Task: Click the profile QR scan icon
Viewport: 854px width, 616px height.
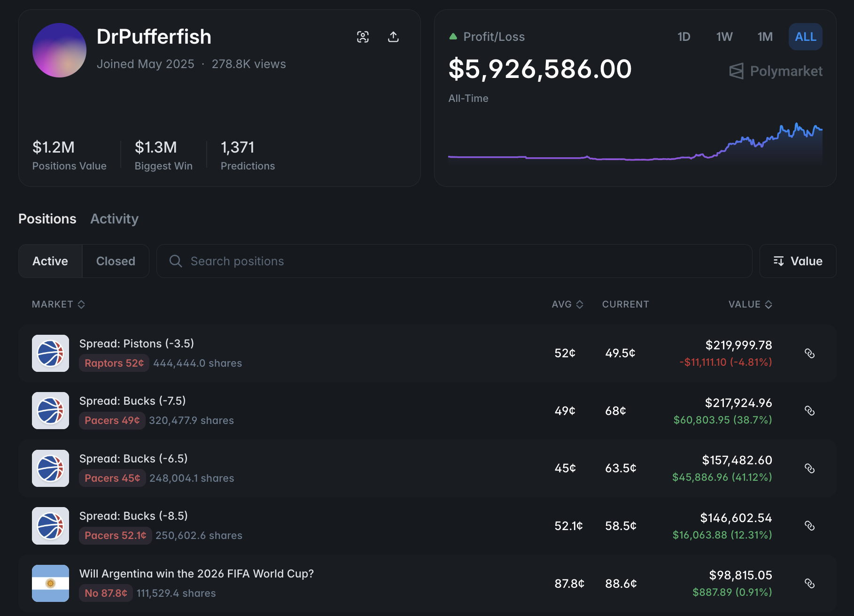Action: point(363,37)
